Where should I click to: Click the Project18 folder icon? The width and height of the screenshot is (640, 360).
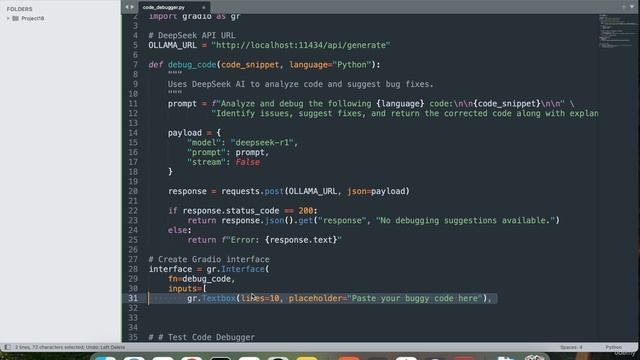click(x=16, y=18)
